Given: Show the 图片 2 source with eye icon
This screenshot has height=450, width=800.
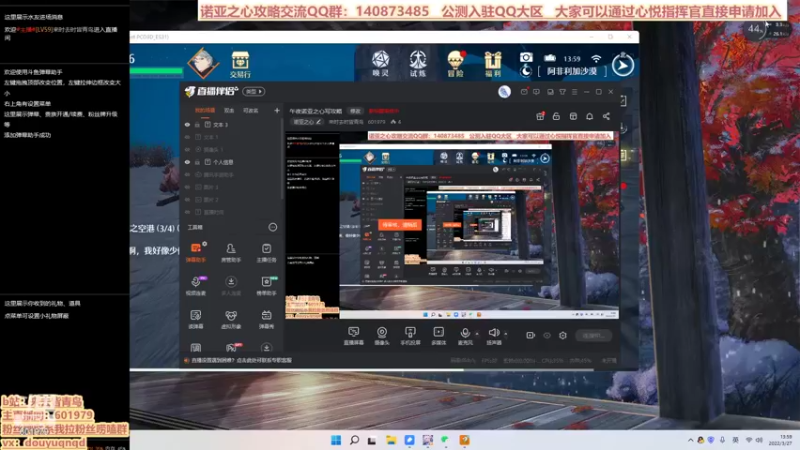Looking at the screenshot, I should (187, 199).
